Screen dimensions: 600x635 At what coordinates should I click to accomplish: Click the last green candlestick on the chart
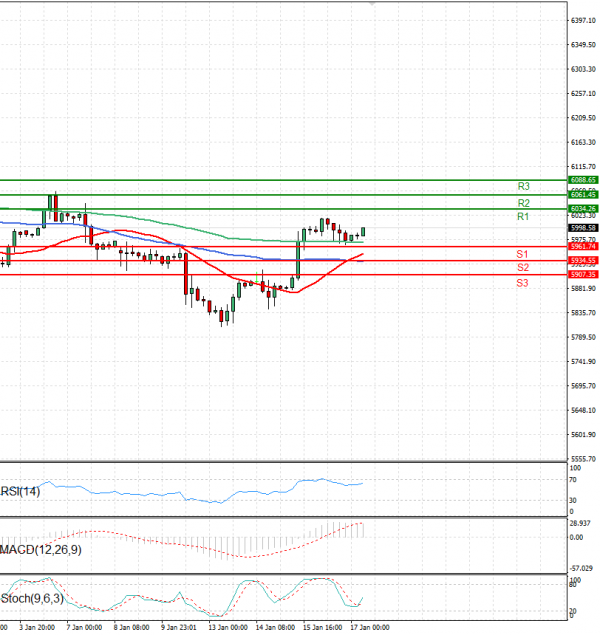tap(363, 231)
